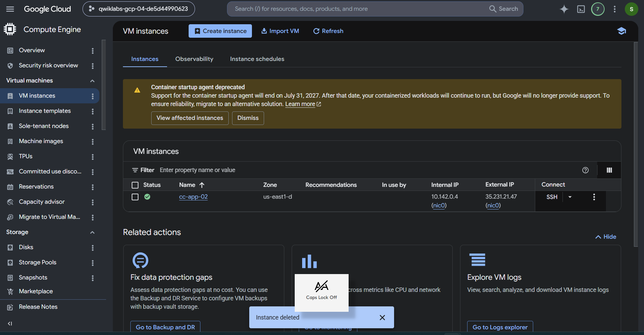Connect to cc-app-02 via SSH

coord(552,197)
